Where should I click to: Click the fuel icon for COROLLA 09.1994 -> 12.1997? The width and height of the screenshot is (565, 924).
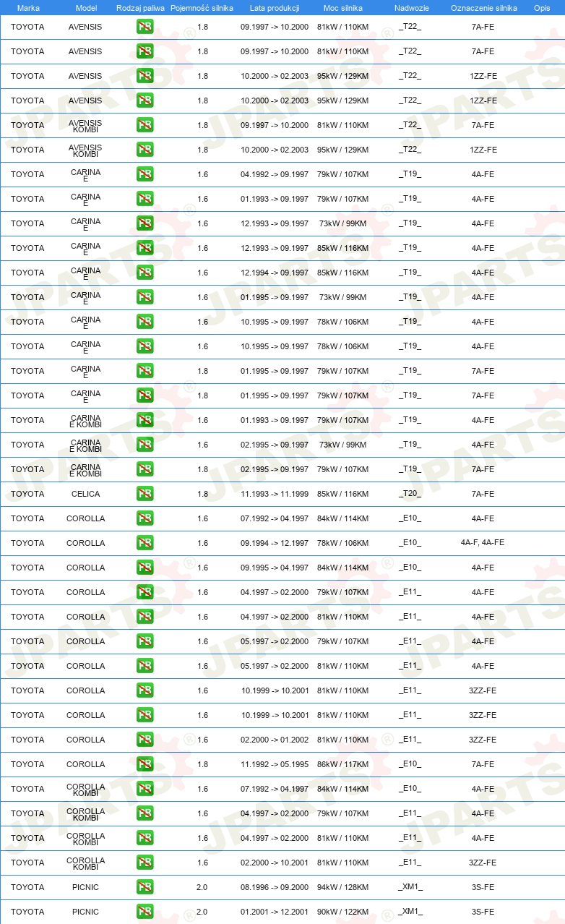[145, 543]
